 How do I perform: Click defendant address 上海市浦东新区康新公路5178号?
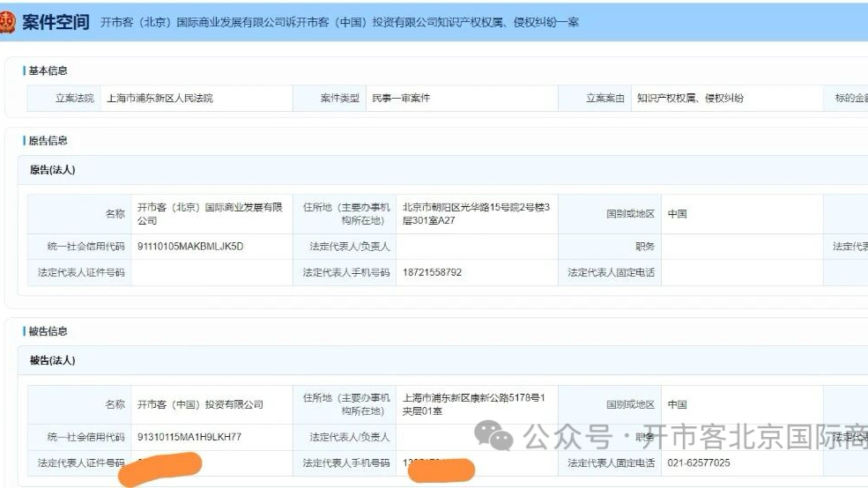coord(474,404)
